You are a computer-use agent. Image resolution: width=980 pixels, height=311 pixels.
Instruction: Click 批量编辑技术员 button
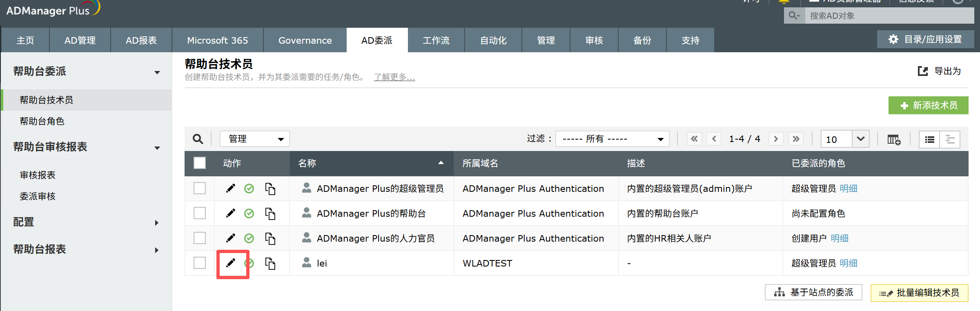pos(919,293)
